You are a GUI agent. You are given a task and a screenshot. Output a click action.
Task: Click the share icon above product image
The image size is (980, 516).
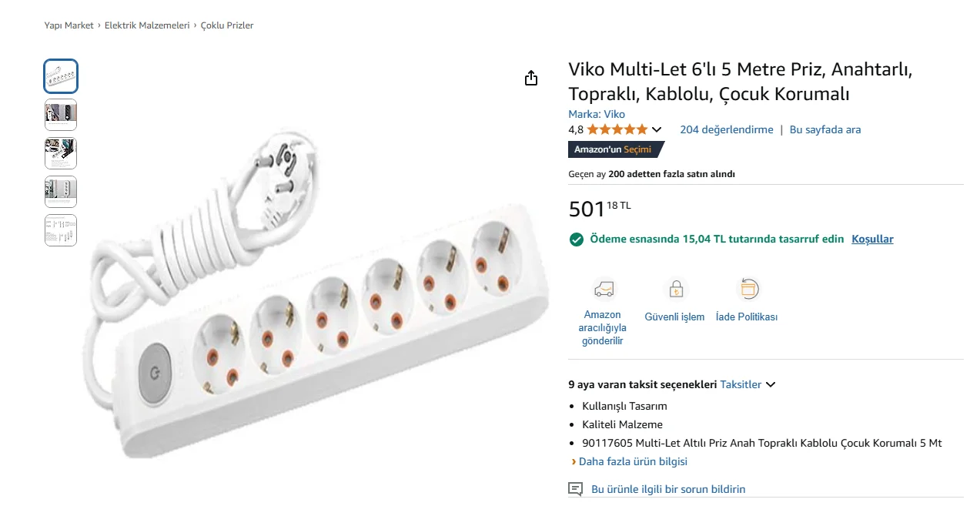530,78
